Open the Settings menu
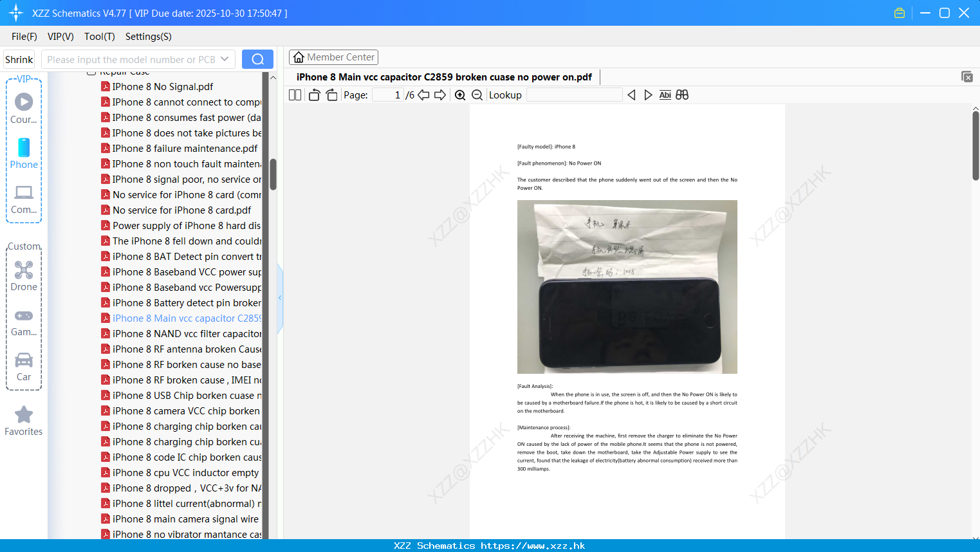The width and height of the screenshot is (980, 552). click(149, 37)
